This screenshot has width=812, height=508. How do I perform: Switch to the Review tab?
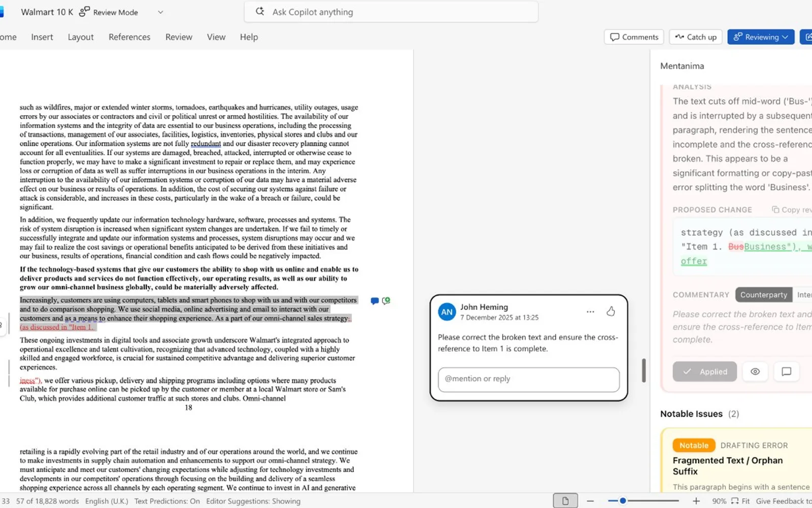pyautogui.click(x=179, y=37)
